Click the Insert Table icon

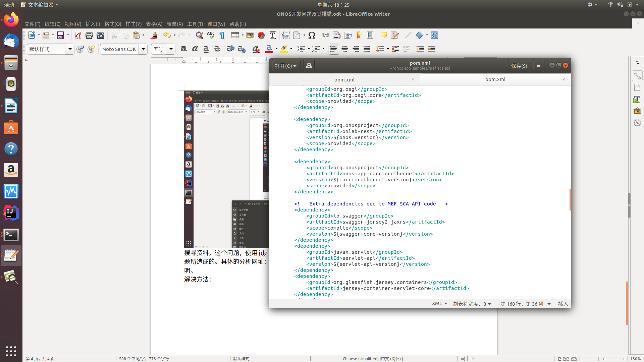(235, 35)
